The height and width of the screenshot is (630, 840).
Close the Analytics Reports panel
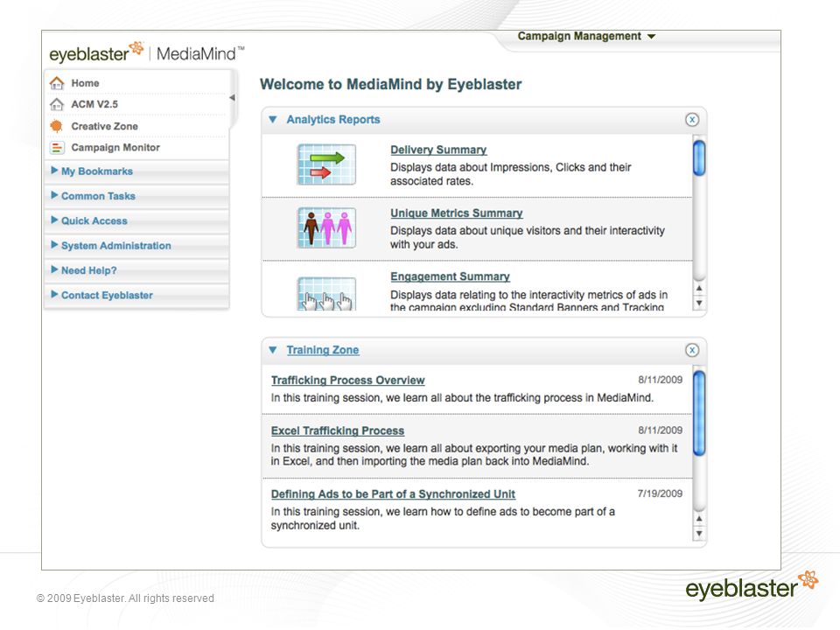click(692, 120)
